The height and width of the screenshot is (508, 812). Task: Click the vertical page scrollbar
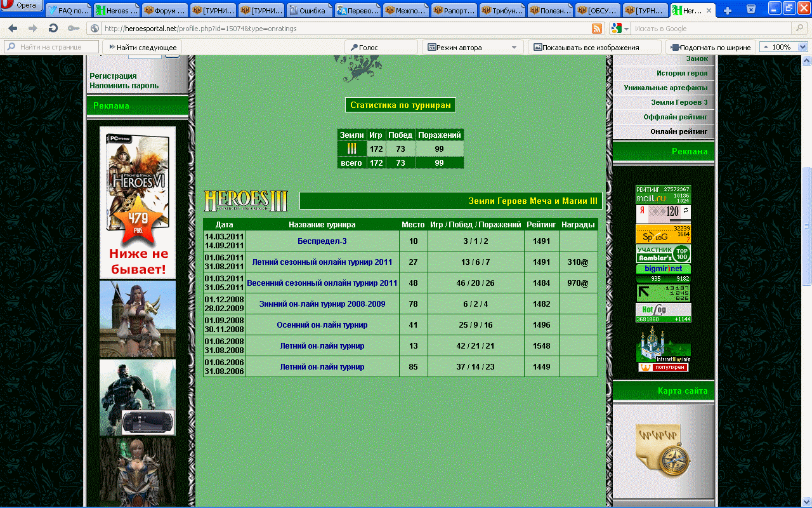pyautogui.click(x=806, y=225)
